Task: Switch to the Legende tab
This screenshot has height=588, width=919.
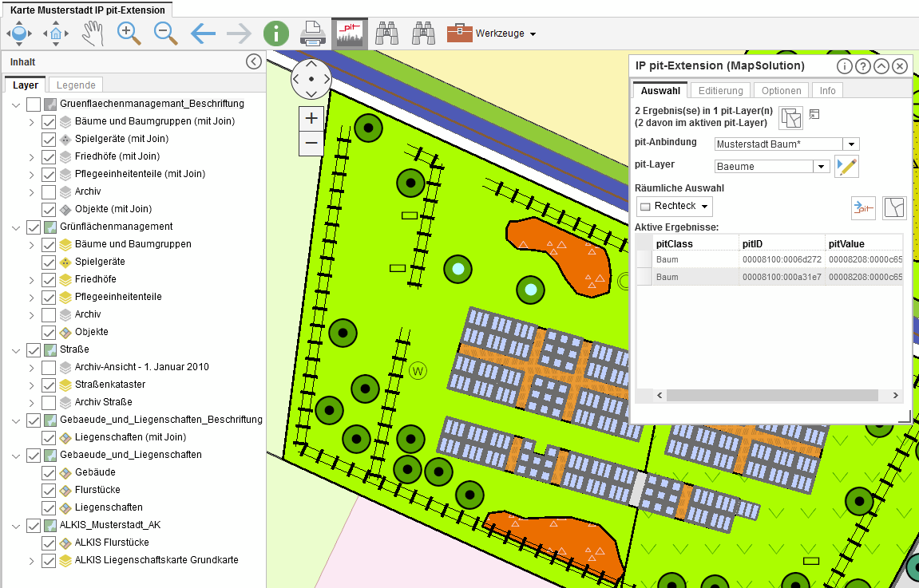Action: tap(76, 85)
